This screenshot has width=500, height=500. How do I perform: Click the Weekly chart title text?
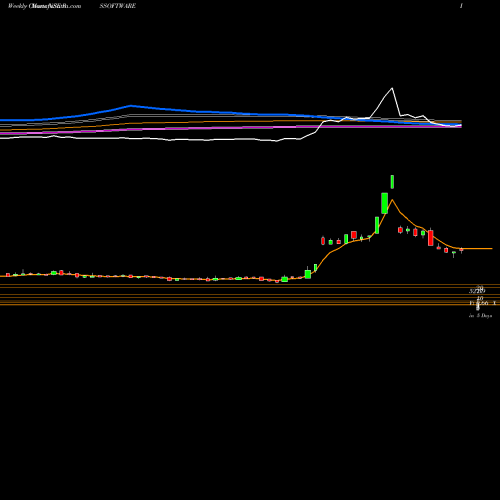click(x=44, y=6)
